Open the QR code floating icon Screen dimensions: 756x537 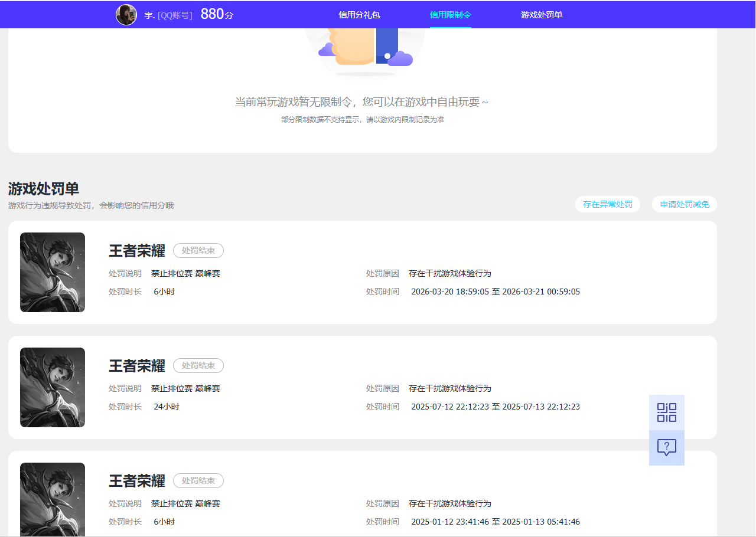pyautogui.click(x=667, y=412)
